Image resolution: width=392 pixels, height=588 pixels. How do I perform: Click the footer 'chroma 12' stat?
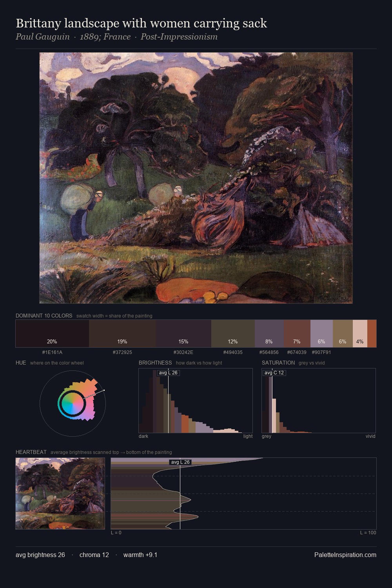point(94,555)
